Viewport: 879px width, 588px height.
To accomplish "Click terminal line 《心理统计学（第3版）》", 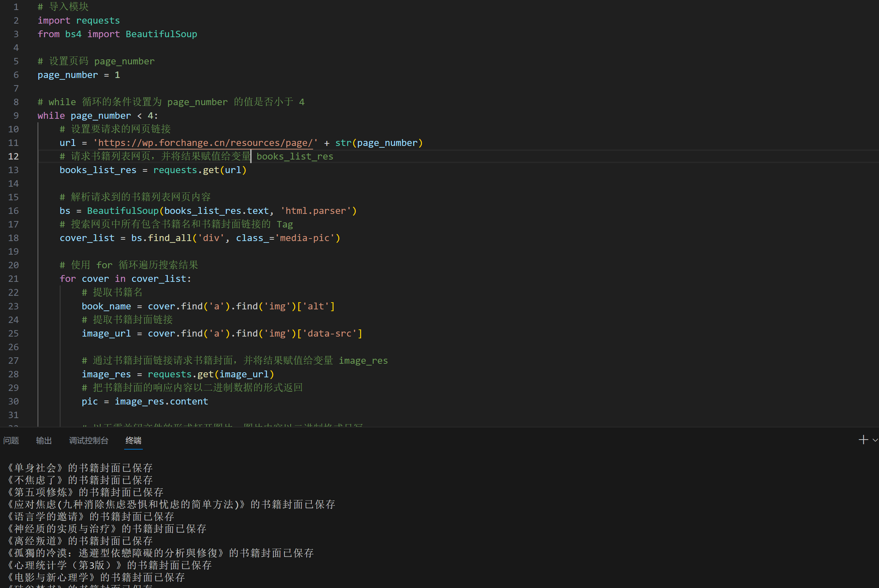I will pos(110,565).
